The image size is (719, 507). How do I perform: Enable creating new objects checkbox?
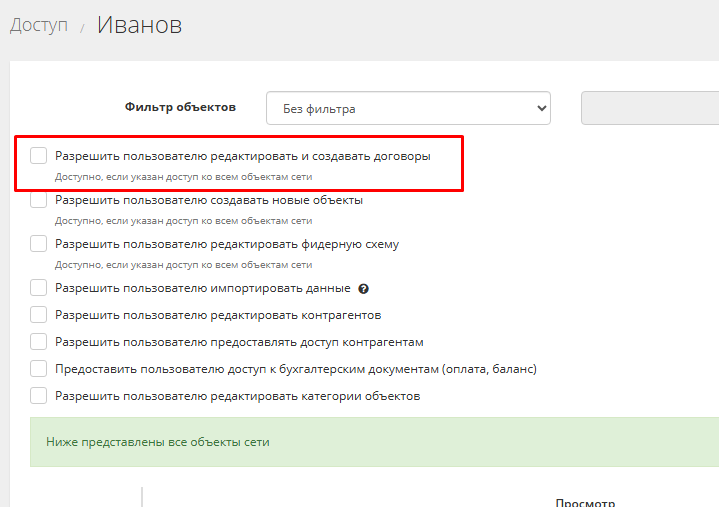(x=39, y=200)
